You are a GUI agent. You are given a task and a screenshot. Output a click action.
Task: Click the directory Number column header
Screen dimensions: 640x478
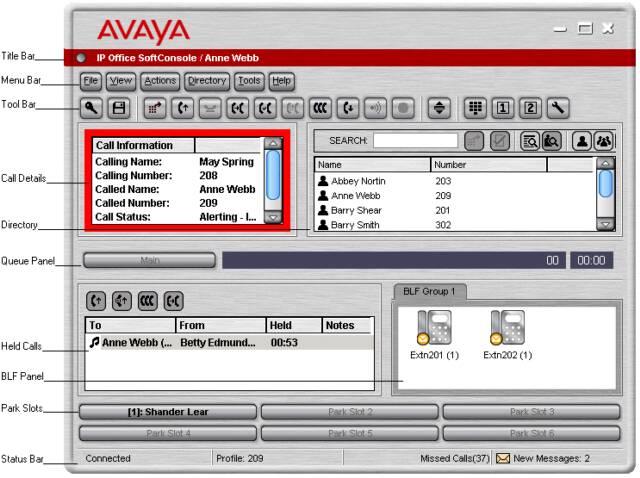coord(489,165)
